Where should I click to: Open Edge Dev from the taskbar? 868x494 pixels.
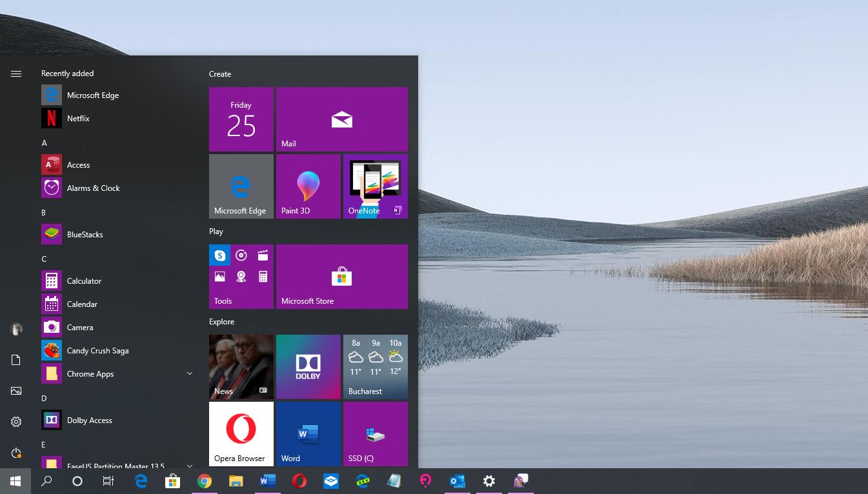363,481
